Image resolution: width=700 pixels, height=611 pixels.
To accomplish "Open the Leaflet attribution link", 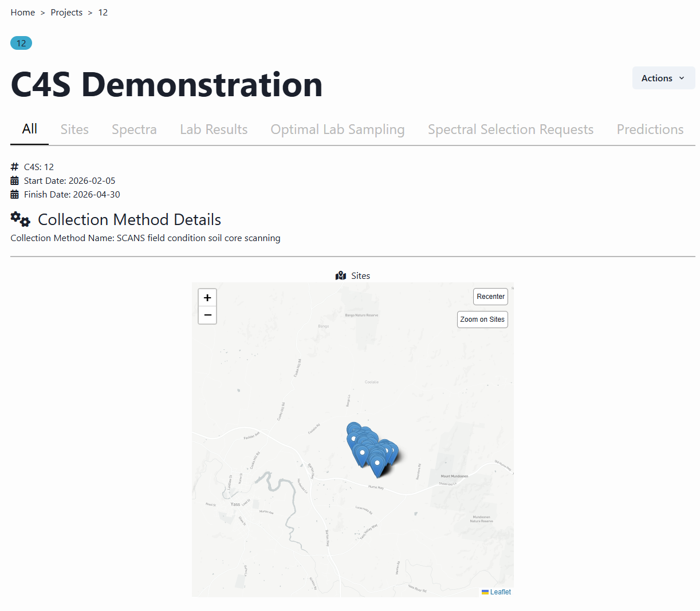I will pyautogui.click(x=500, y=592).
